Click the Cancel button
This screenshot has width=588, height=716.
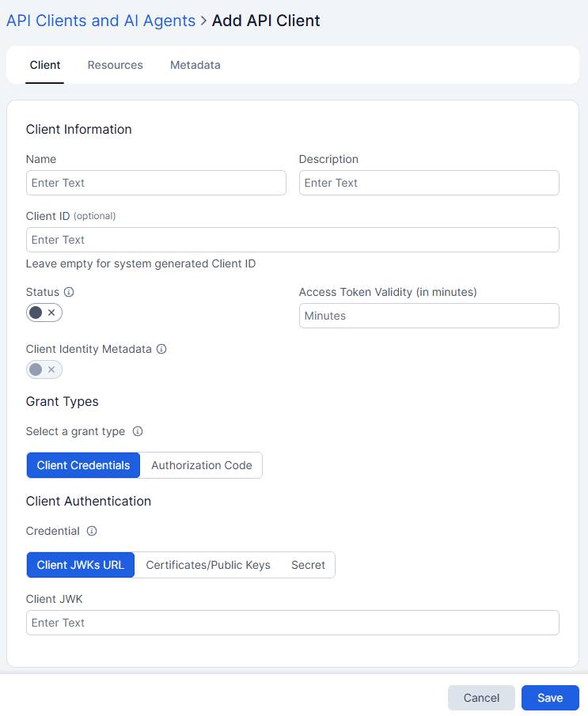pos(481,697)
